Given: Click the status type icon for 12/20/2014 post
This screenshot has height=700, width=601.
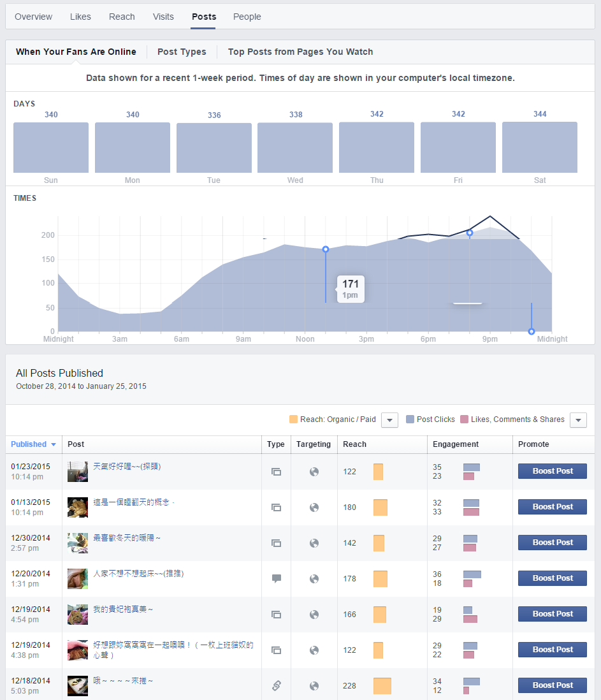Looking at the screenshot, I should [276, 579].
